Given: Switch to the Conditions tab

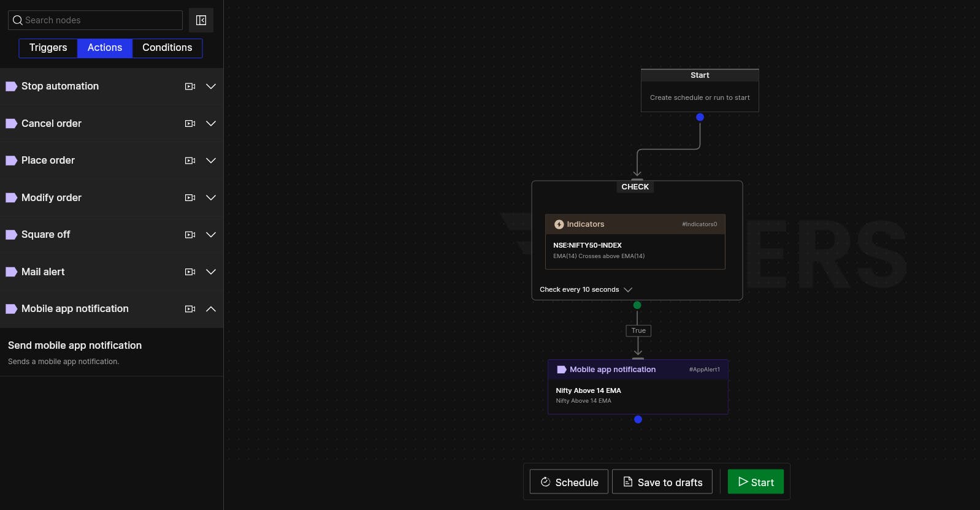Looking at the screenshot, I should point(167,48).
